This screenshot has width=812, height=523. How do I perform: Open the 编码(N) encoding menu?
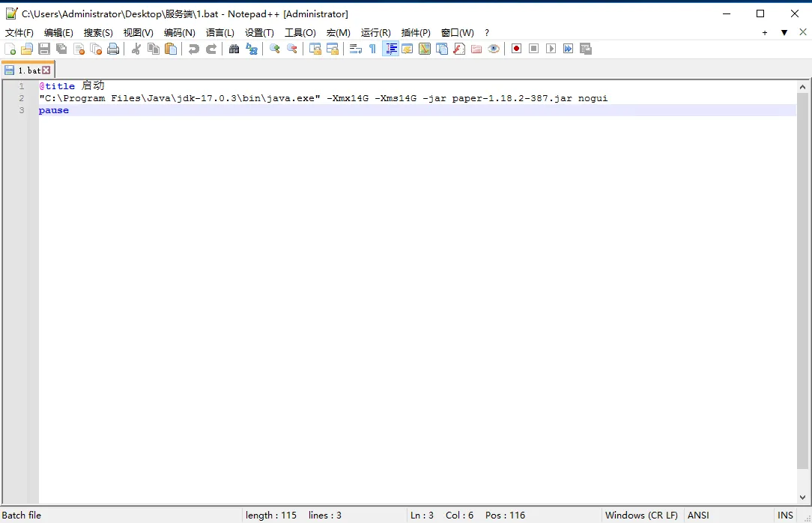click(179, 32)
